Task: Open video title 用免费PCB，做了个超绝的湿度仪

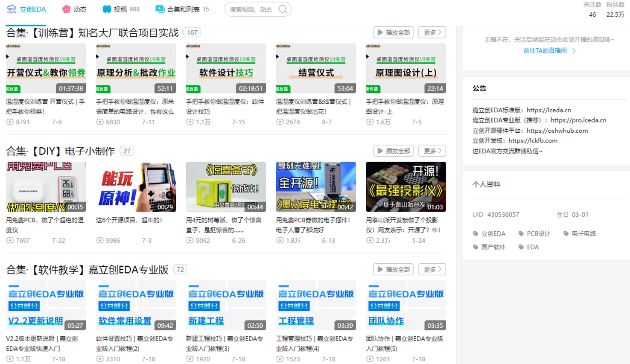Action: [45, 225]
